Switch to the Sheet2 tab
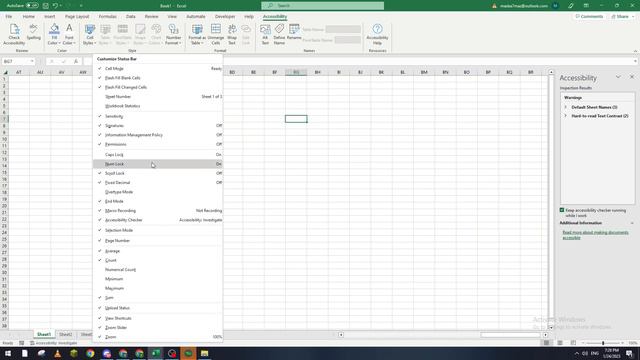 click(65, 335)
